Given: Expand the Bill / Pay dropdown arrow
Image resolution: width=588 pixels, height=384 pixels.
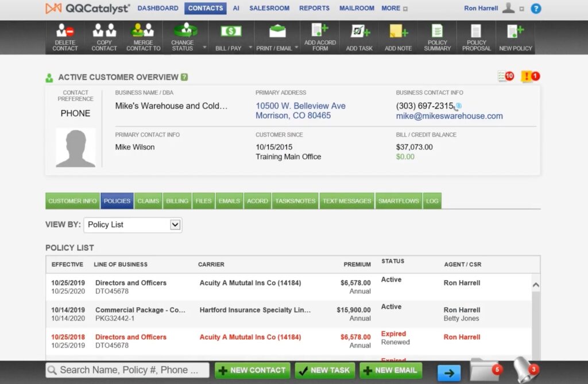Looking at the screenshot, I should pos(250,47).
